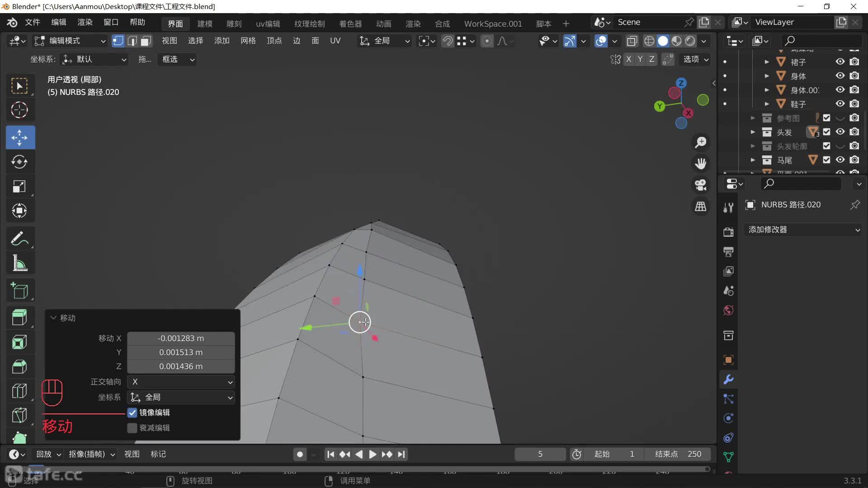The image size is (868, 488).
Task: Switch to face select mode
Action: [146, 41]
